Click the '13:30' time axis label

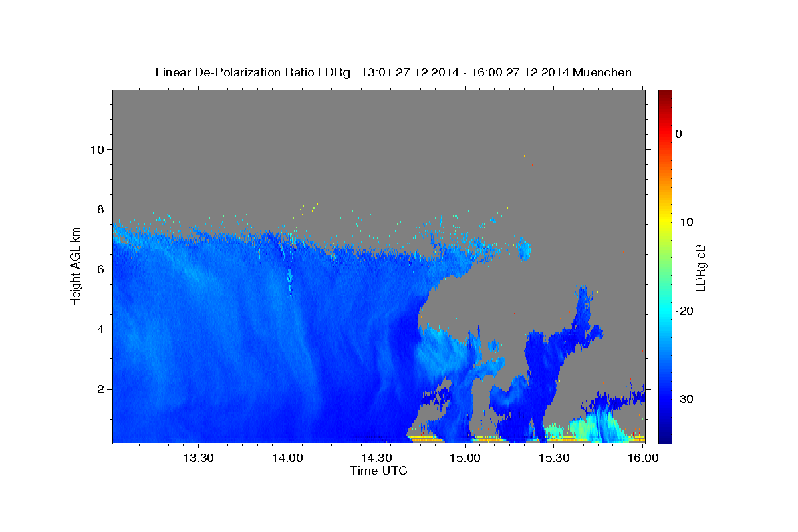[x=198, y=458]
